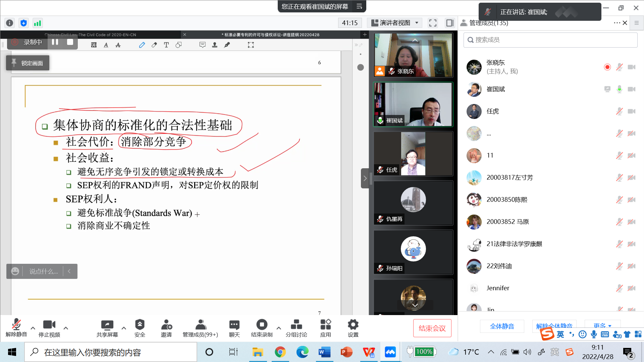This screenshot has width=644, height=362.
Task: Open meeting Settings (设置) gear
Action: click(x=353, y=325)
